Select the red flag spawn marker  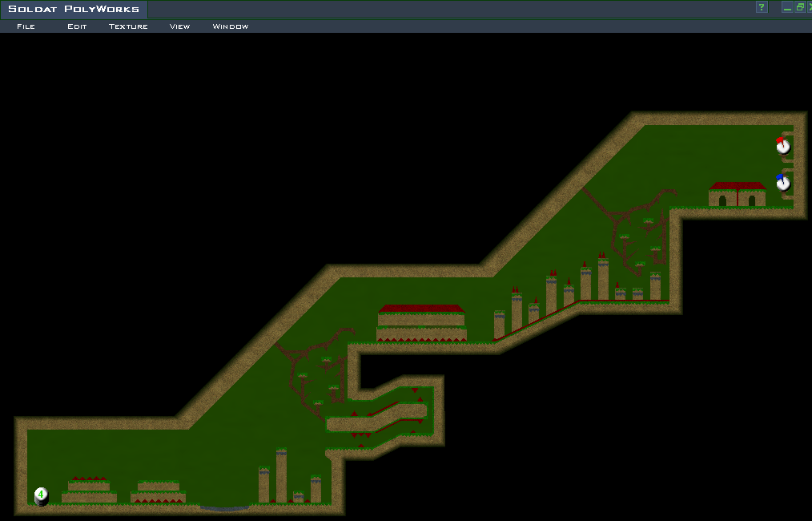(782, 145)
